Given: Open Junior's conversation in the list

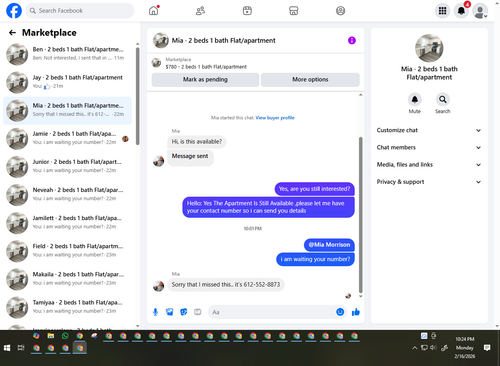Looking at the screenshot, I should [x=67, y=166].
